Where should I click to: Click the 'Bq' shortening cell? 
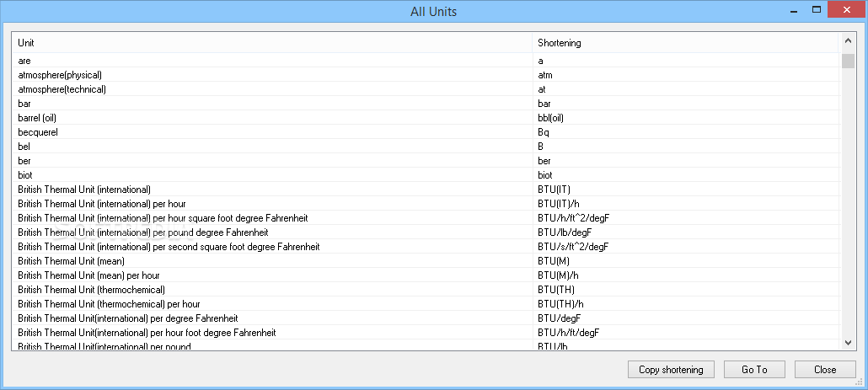pos(685,132)
